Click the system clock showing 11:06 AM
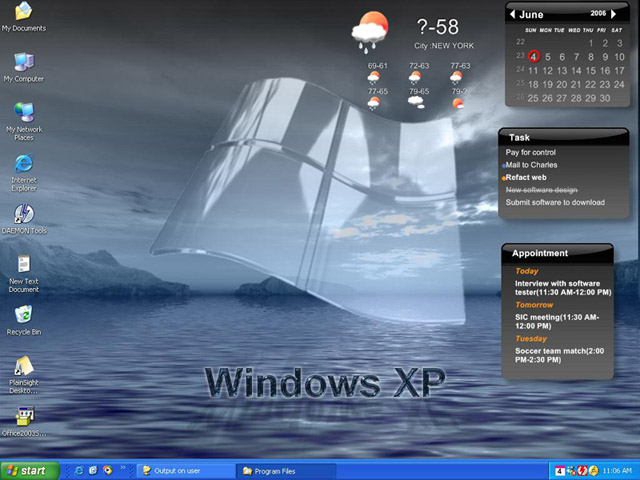Screen dimensions: 640x480 click(x=617, y=471)
